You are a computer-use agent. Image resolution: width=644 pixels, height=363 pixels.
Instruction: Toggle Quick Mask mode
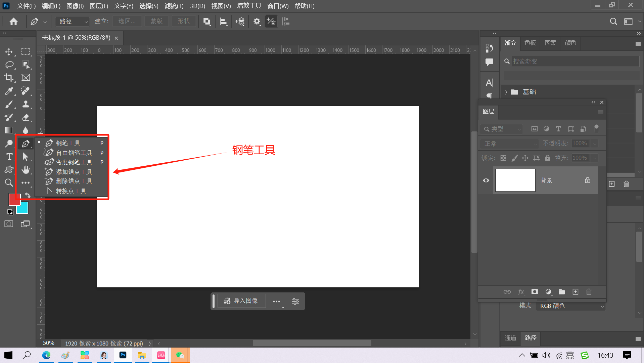coord(9,224)
